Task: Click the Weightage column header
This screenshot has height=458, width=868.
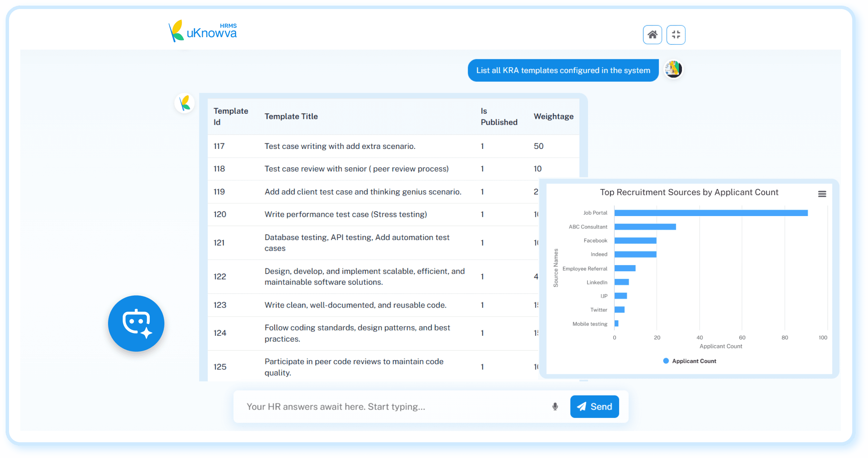Action: click(x=554, y=117)
